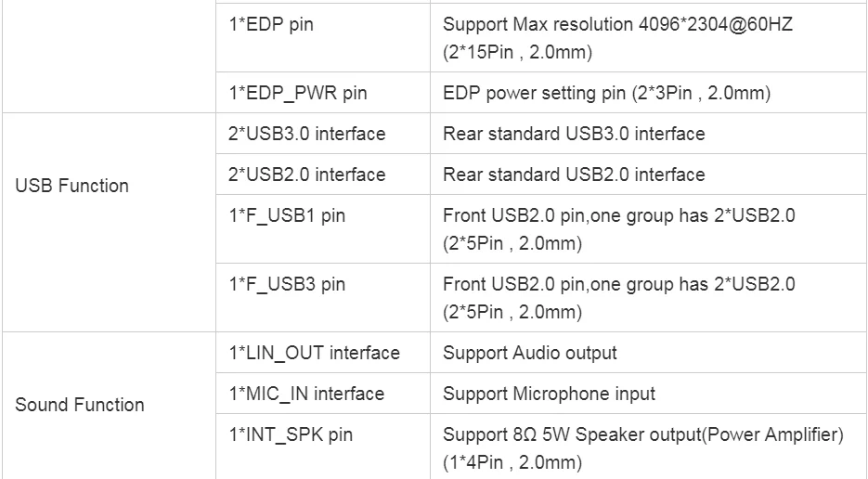Click "Rear standard USB3.0 interface" text
Screen dimensions: 868x479
point(574,134)
